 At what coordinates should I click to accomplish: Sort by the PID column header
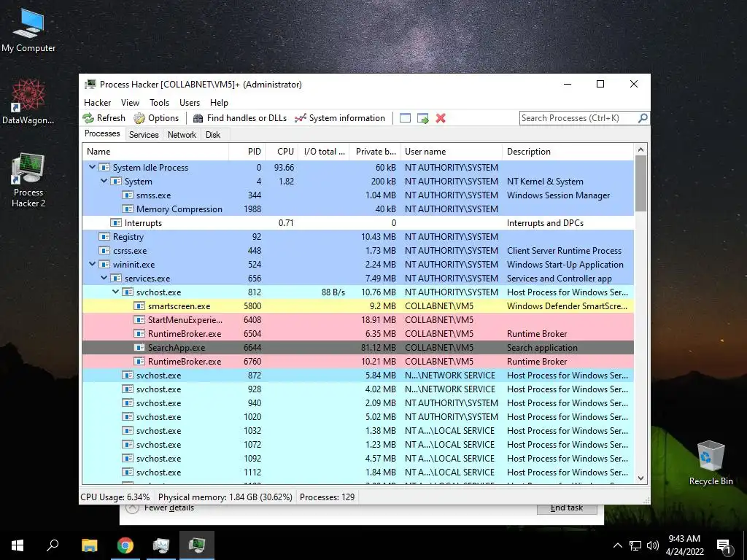247,152
